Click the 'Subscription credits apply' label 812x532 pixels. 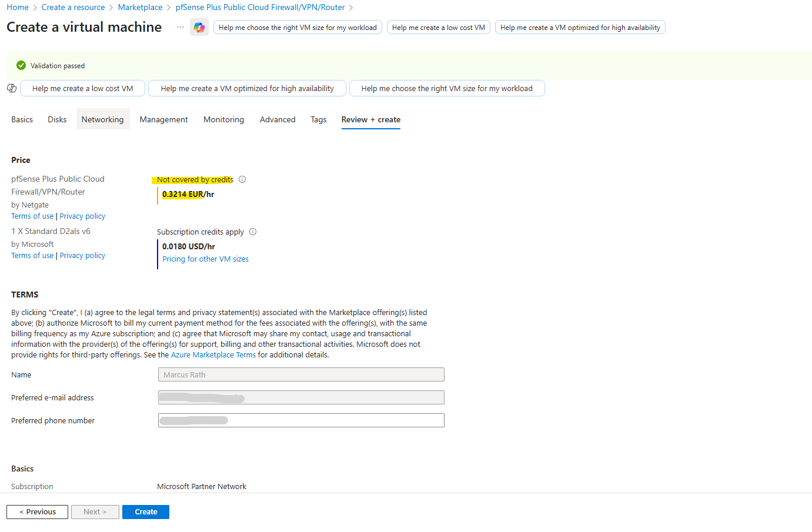(x=201, y=232)
